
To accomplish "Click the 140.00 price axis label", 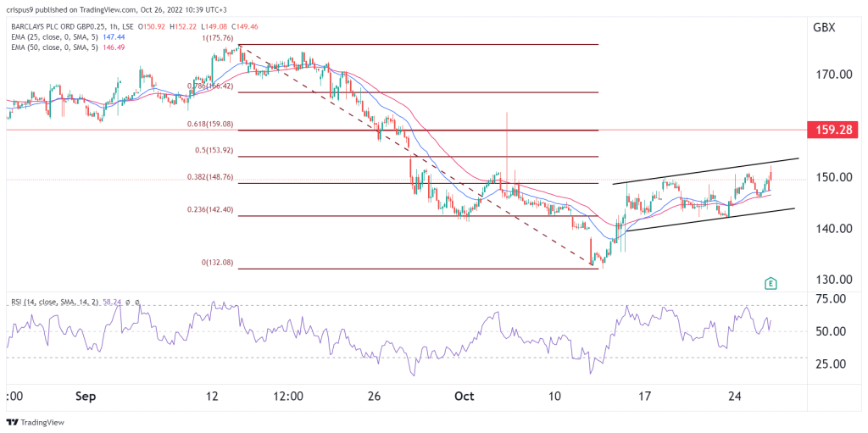I will point(836,229).
